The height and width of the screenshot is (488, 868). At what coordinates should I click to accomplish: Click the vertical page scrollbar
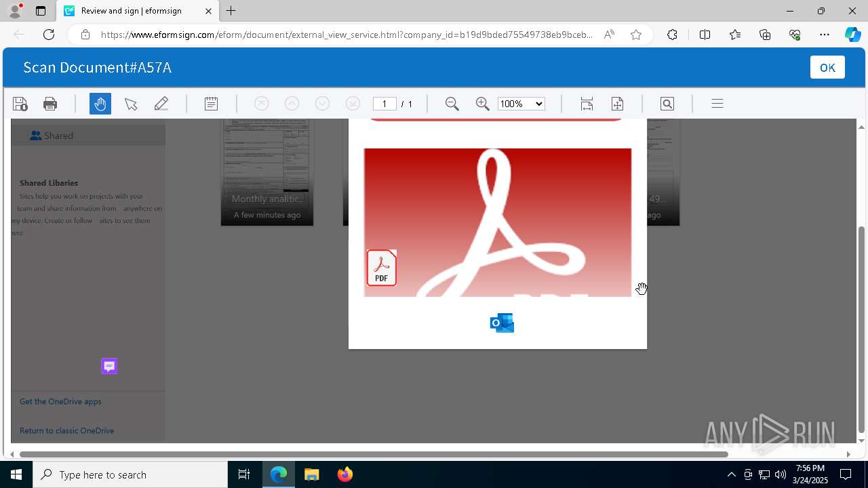point(861,329)
